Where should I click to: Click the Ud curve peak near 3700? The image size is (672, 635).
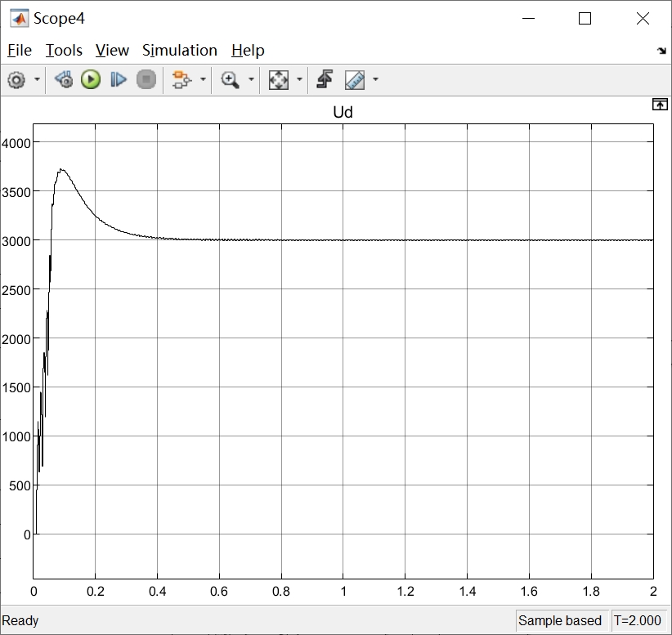pyautogui.click(x=61, y=170)
